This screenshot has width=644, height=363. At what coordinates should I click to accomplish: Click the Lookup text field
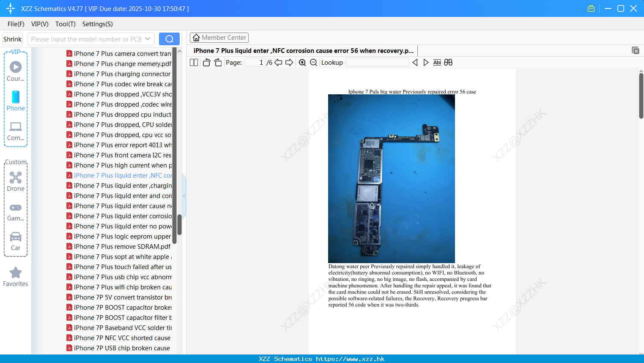point(378,62)
